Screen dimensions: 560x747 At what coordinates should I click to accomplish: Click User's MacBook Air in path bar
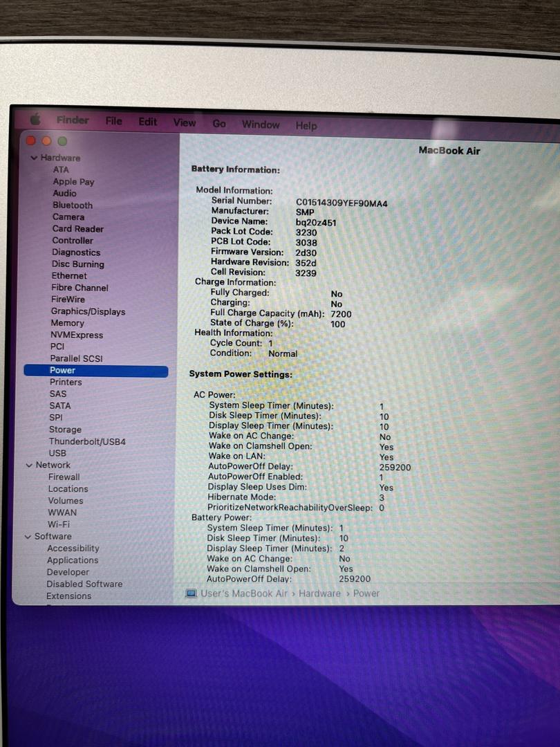[x=244, y=593]
